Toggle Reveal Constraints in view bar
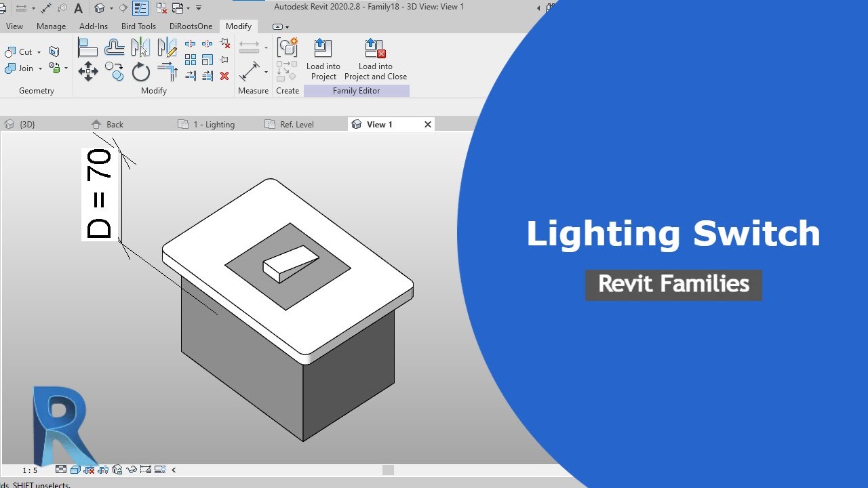 click(146, 469)
